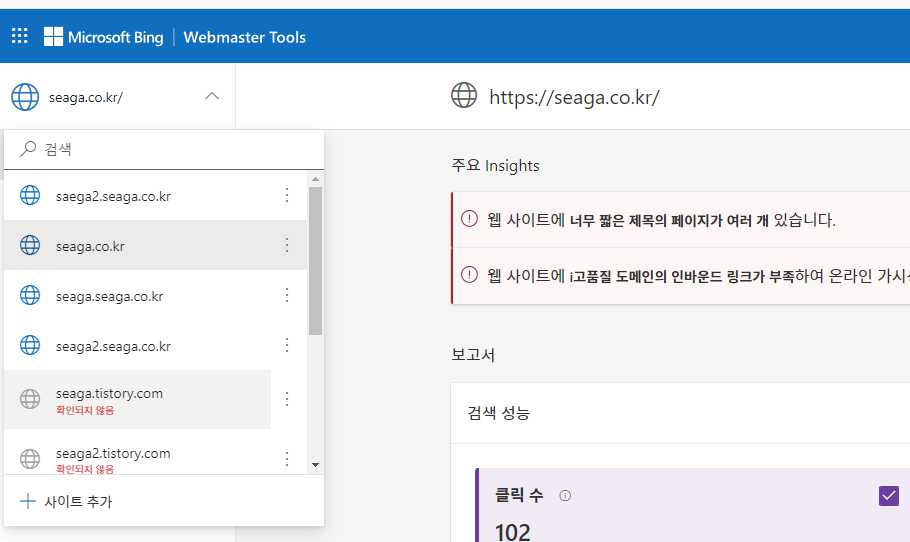The width and height of the screenshot is (910, 542).
Task: Click the site list scrollbar down arrow
Action: click(315, 465)
